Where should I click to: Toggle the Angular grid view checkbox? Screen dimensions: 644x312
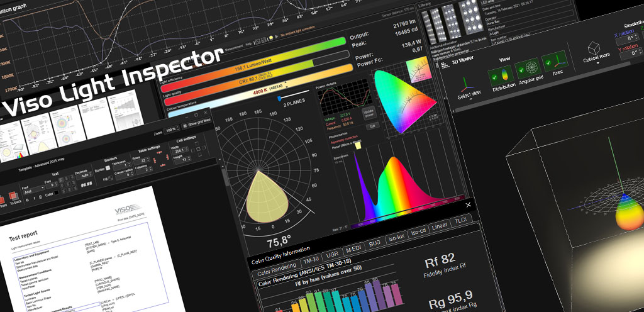pyautogui.click(x=528, y=68)
